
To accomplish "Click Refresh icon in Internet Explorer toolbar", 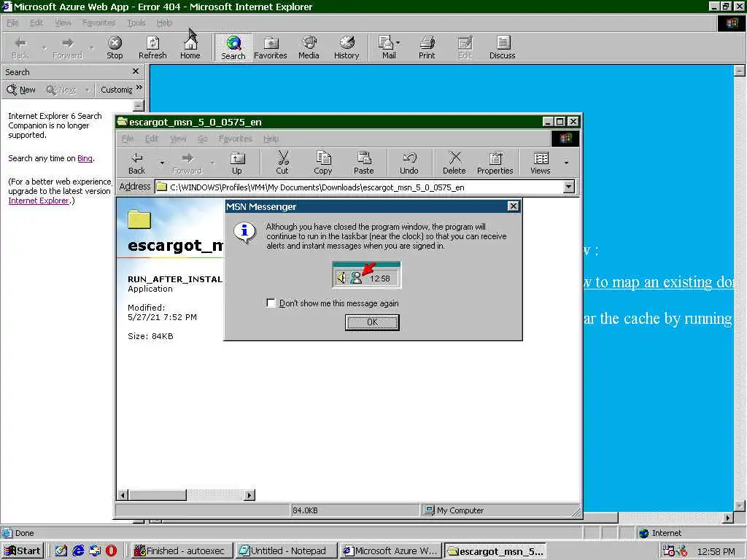I will point(152,47).
